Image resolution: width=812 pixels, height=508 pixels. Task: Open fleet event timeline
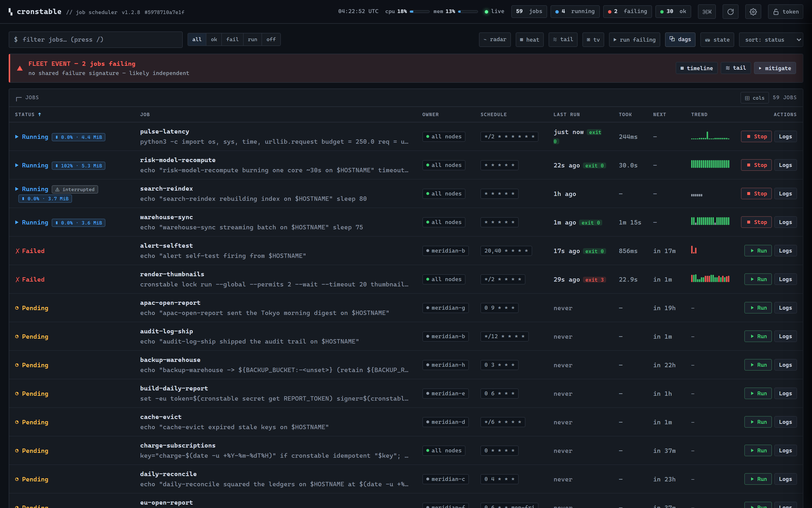pos(696,68)
